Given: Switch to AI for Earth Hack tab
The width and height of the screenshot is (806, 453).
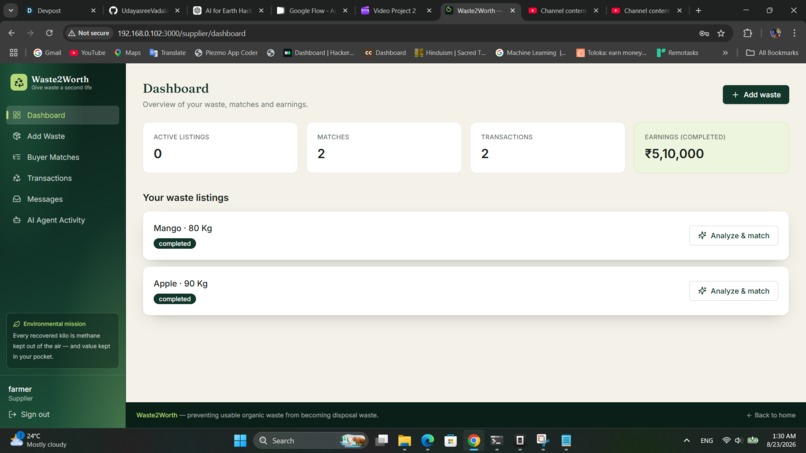Looking at the screenshot, I should coord(228,10).
